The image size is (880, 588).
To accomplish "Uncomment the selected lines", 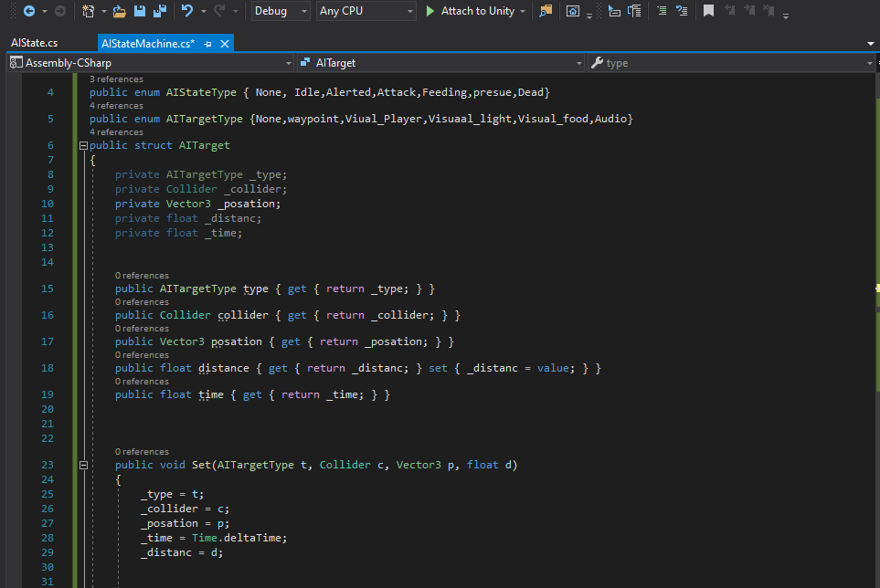I will point(682,11).
